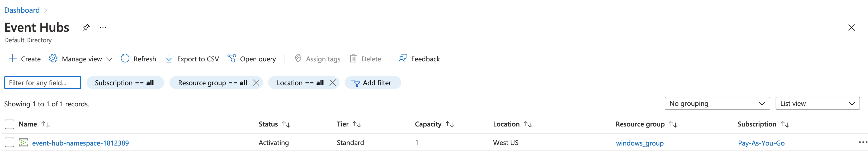868x154 pixels.
Task: Click the Filter for any field input box
Action: (x=43, y=82)
